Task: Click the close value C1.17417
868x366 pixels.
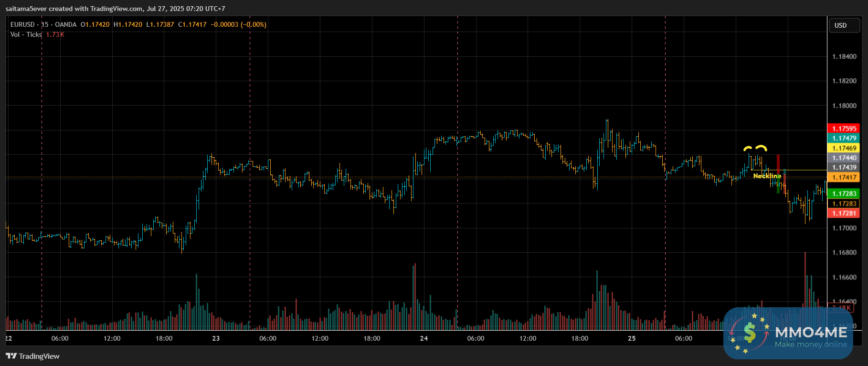Action: (x=192, y=24)
